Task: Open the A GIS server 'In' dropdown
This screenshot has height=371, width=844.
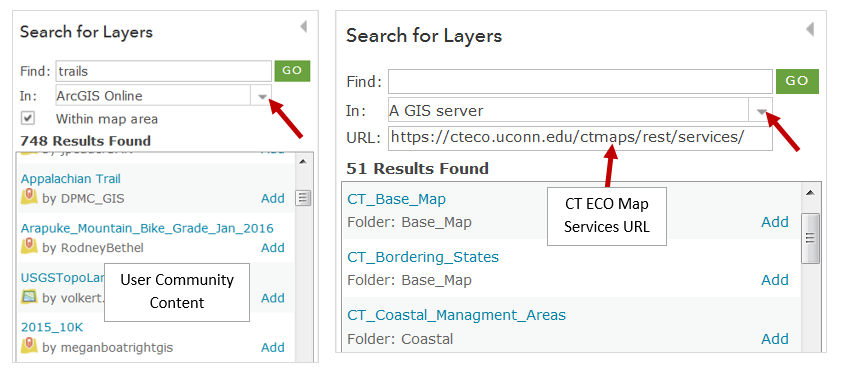Action: (761, 110)
